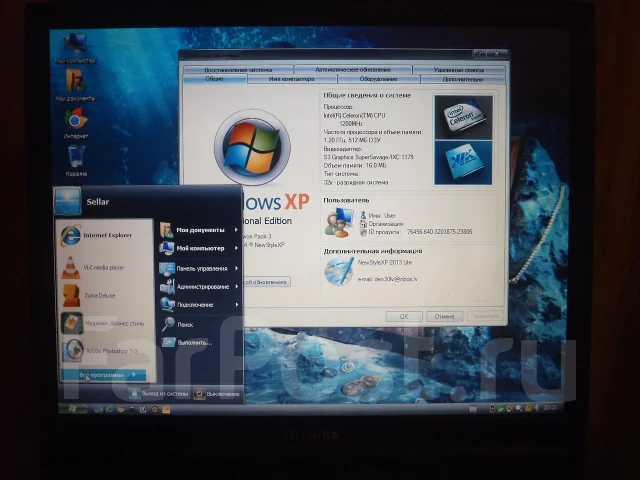Image resolution: width=640 pixels, height=480 pixels.
Task: Click Выключение shutdown button
Action: pyautogui.click(x=217, y=394)
